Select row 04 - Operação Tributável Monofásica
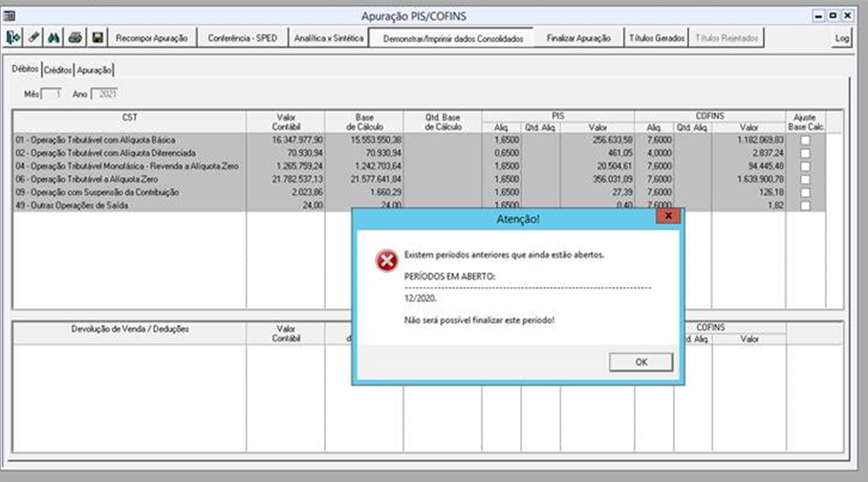 point(419,166)
